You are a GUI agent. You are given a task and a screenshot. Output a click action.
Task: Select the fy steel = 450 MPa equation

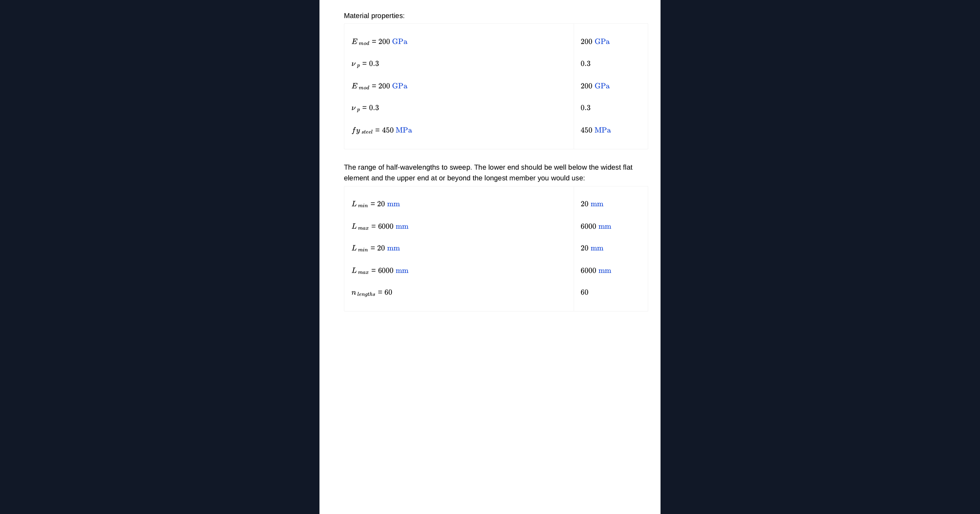click(382, 130)
